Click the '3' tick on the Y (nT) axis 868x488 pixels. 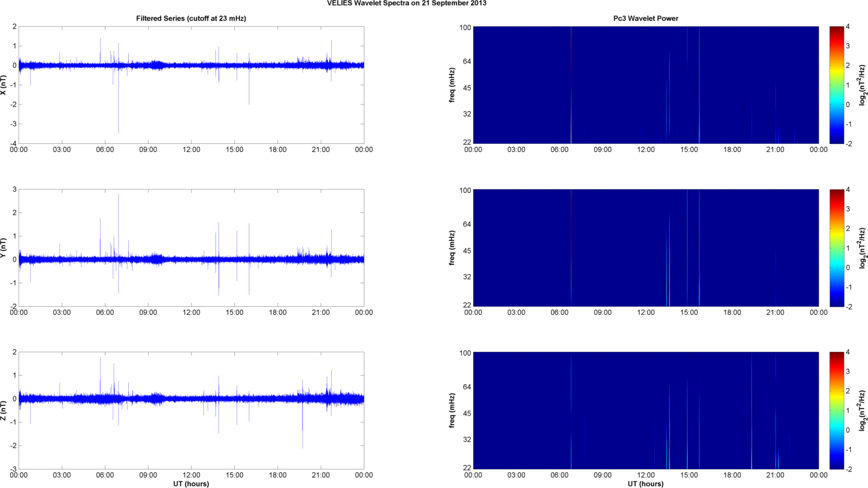pos(15,189)
